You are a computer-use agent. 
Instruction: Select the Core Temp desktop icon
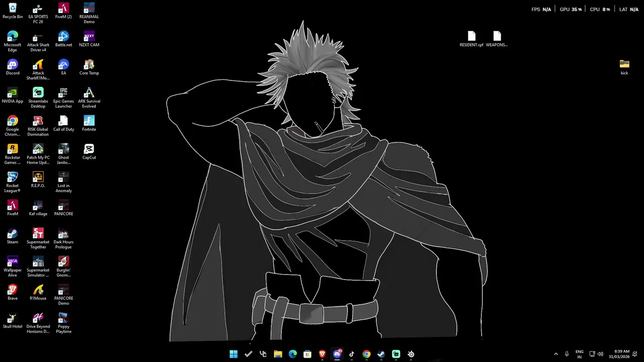[89, 67]
